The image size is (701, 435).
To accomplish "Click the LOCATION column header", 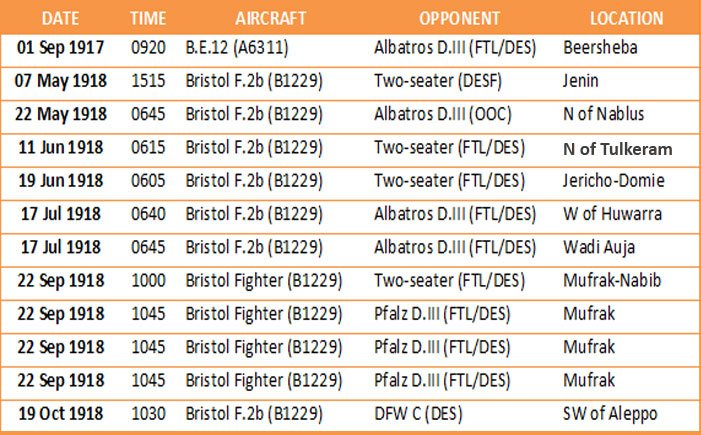I will click(x=627, y=18).
